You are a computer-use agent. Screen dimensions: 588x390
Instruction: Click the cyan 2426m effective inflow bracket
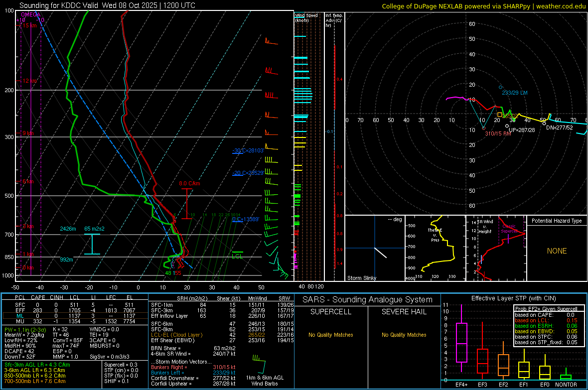[92, 244]
